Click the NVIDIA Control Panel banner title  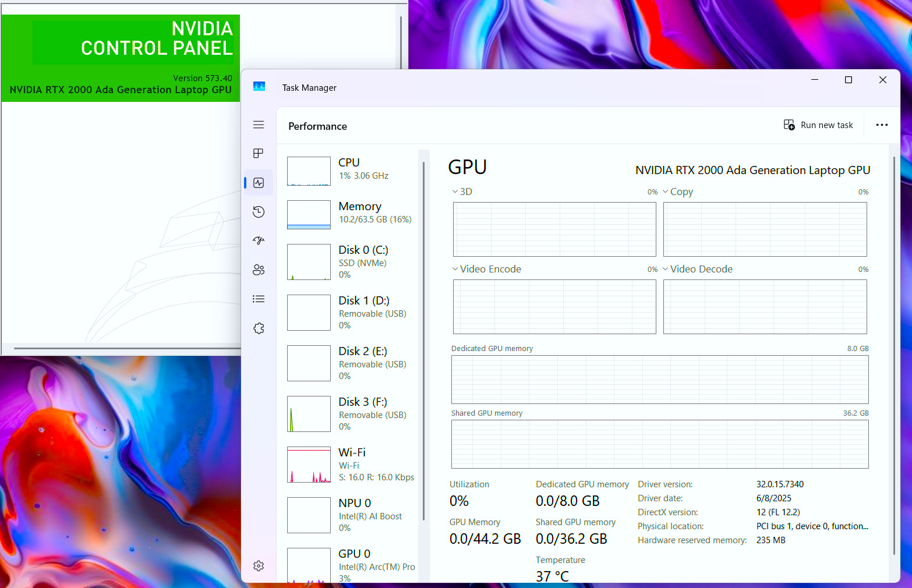point(157,38)
